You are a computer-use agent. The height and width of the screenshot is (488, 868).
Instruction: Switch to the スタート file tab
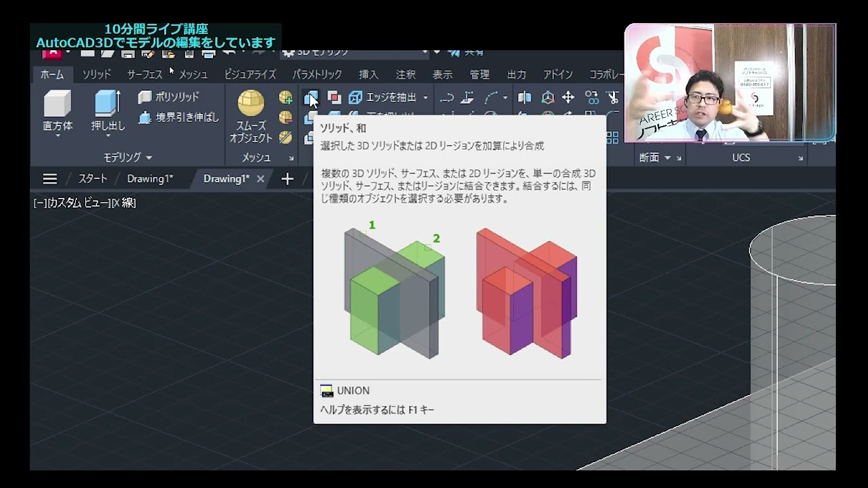pos(92,179)
